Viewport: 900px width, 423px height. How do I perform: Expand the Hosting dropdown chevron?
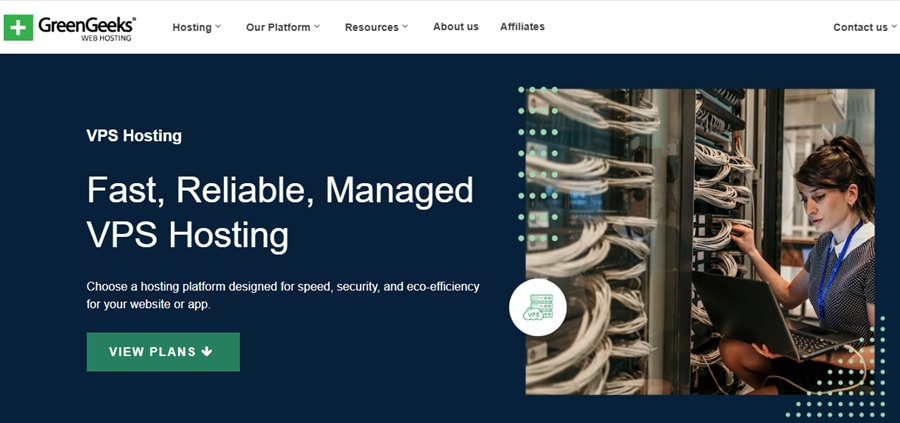coord(218,26)
